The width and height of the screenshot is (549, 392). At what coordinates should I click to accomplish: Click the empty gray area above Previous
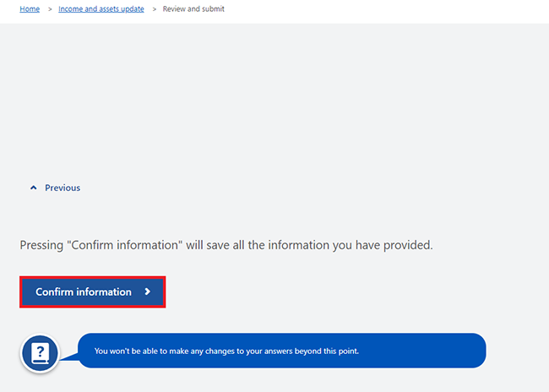click(x=274, y=98)
